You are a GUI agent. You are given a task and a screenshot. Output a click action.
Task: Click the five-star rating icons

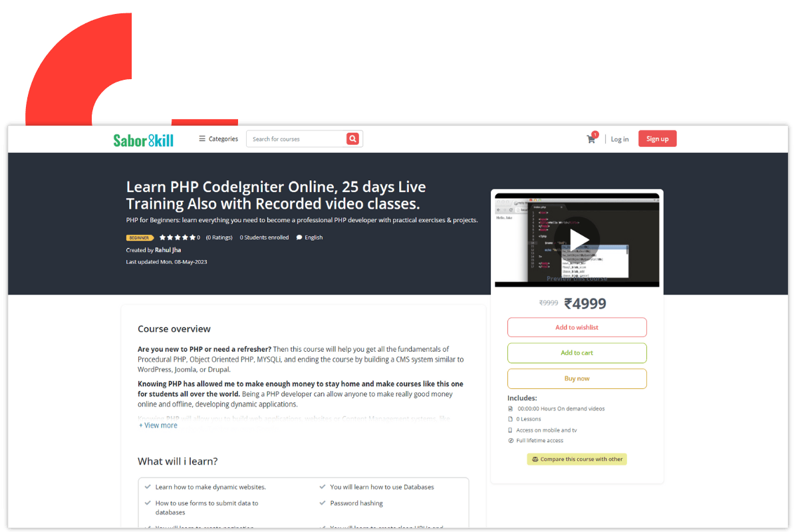[178, 237]
